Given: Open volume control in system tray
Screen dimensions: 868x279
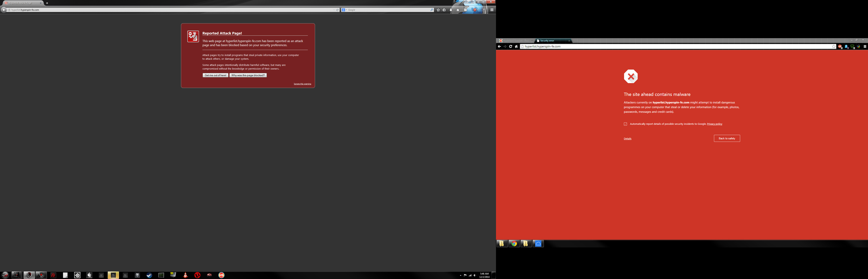Looking at the screenshot, I should point(475,275).
